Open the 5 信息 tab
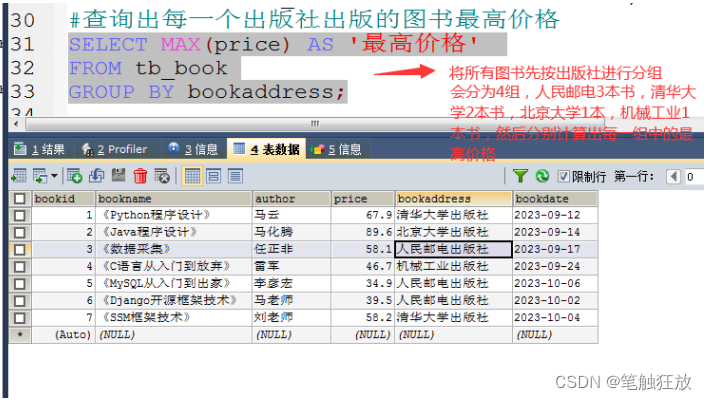The width and height of the screenshot is (707, 400). pyautogui.click(x=336, y=149)
